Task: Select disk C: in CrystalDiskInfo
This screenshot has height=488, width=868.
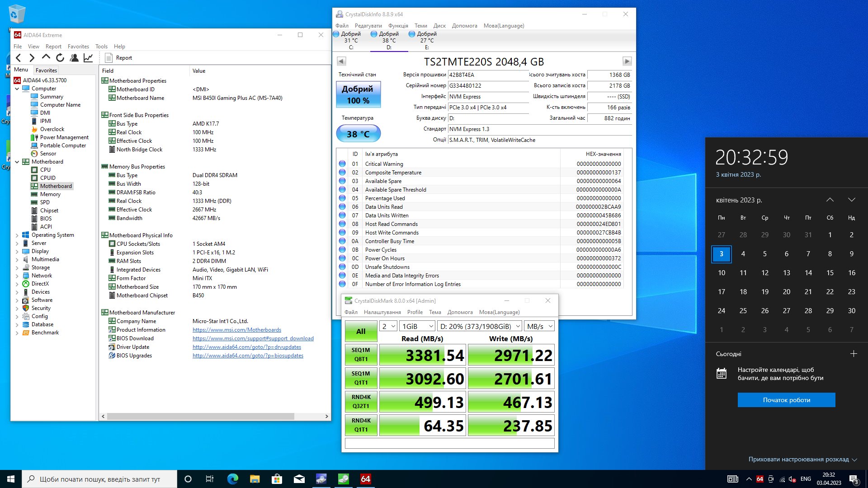Action: pos(351,41)
